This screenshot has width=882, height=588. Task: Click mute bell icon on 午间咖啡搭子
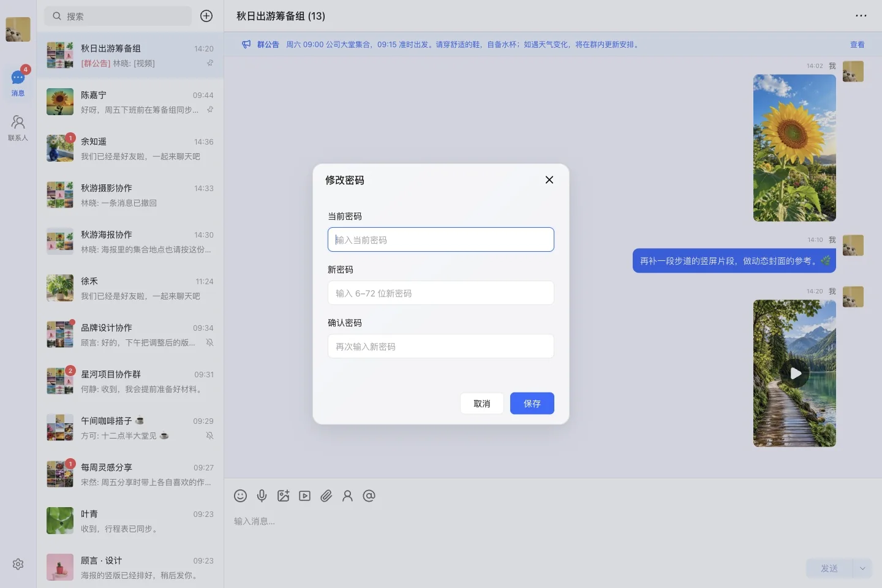[209, 435]
